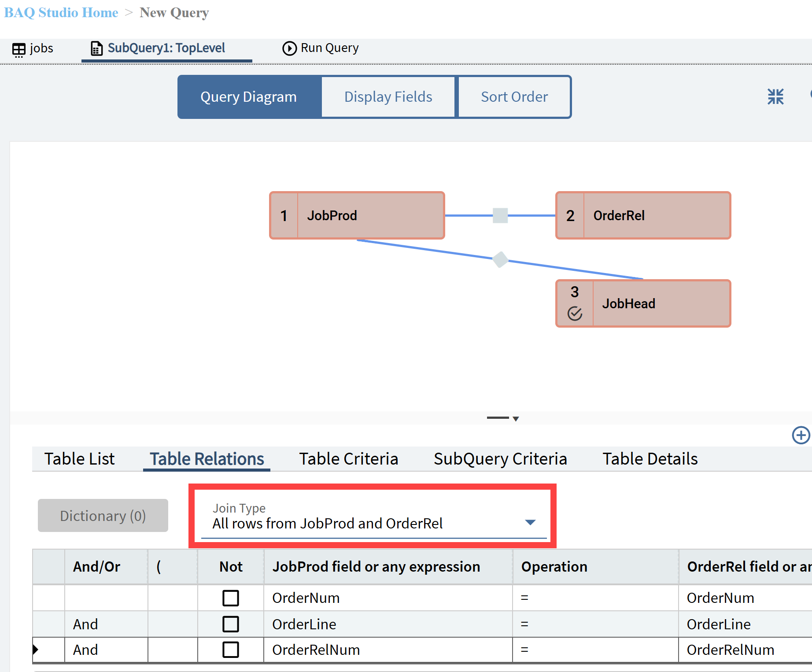Click the circled plus add icon
Screen dimensions: 812x672
click(801, 435)
